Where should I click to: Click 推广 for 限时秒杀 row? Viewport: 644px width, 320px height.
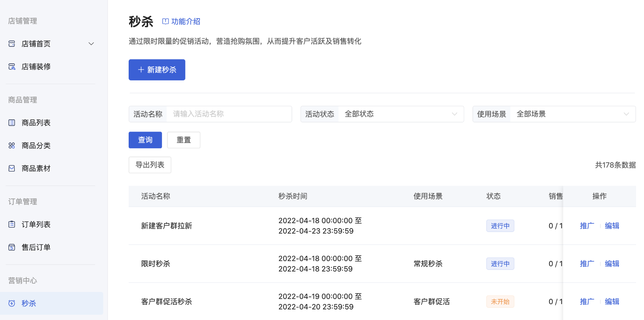pyautogui.click(x=587, y=264)
